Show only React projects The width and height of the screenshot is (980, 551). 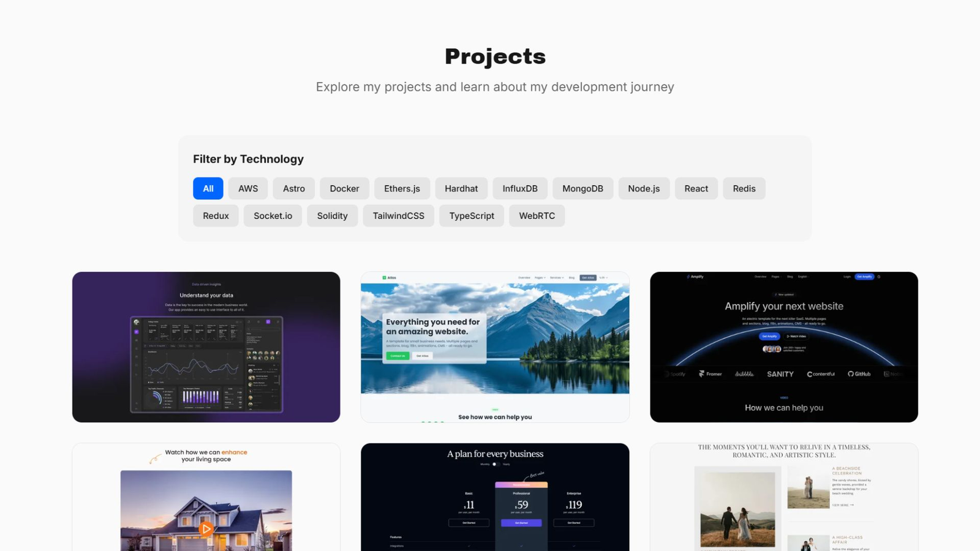[x=696, y=189]
